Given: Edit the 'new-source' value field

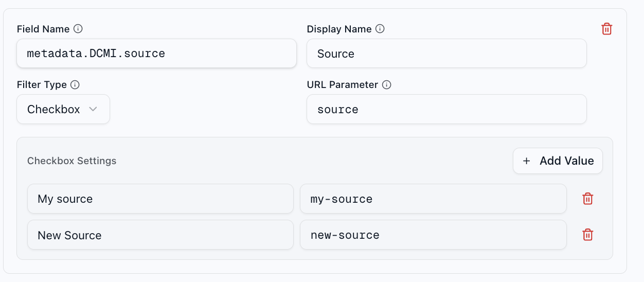Looking at the screenshot, I should [433, 235].
